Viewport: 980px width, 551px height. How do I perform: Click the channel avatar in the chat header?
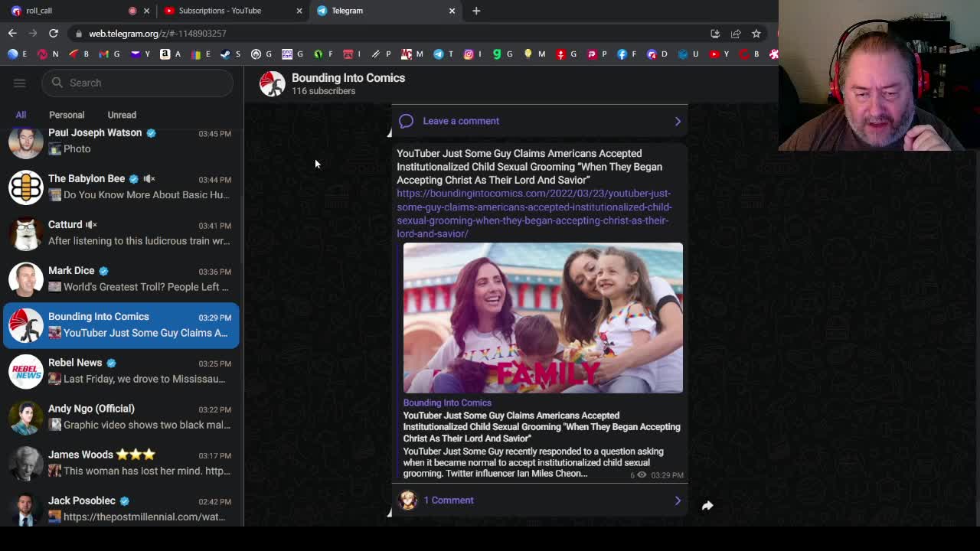click(x=272, y=83)
